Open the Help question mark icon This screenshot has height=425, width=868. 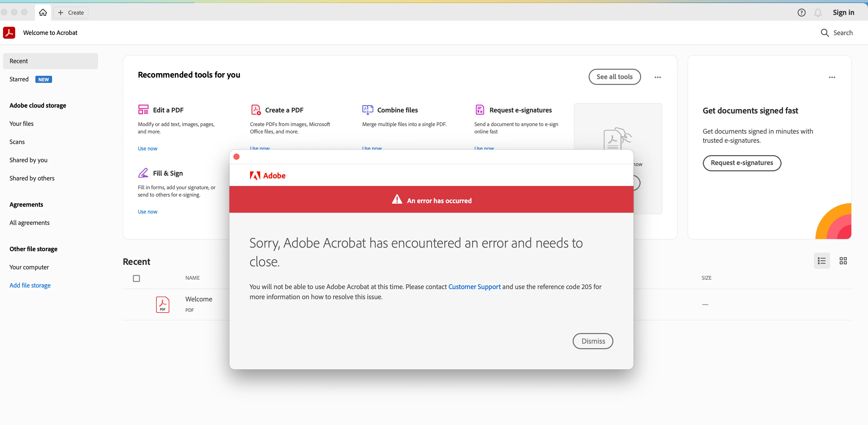[801, 12]
